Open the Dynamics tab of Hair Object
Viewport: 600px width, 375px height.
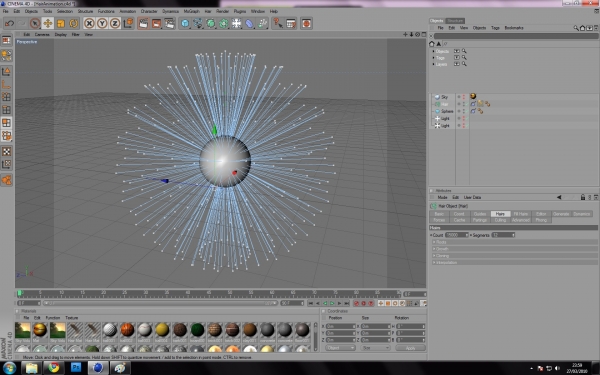(x=582, y=214)
